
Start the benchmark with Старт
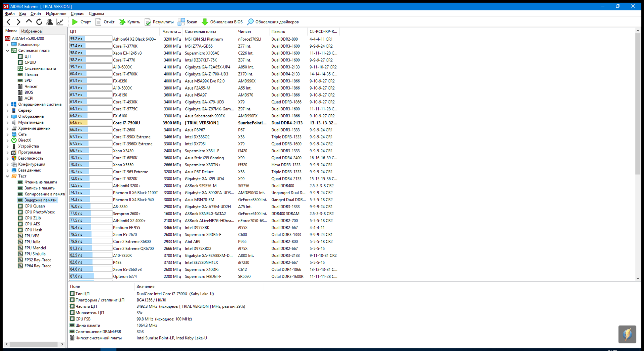82,22
